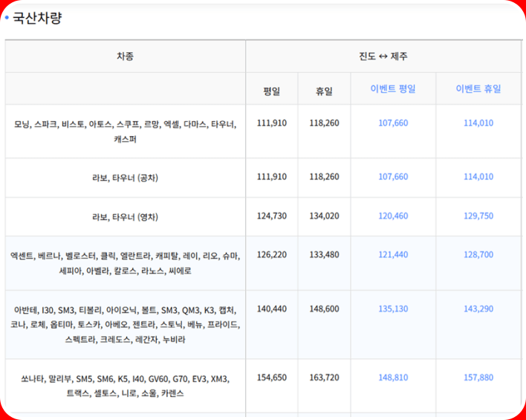Click the 124,730 weekday fare
The image size is (526, 420).
tap(272, 216)
